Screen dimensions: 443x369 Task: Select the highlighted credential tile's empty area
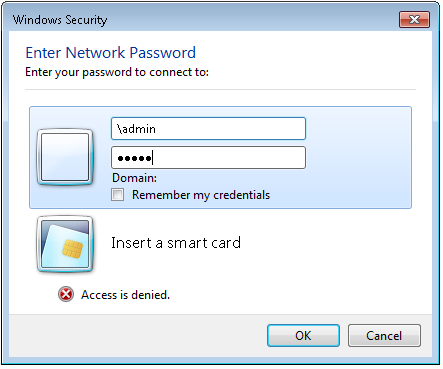point(358,157)
